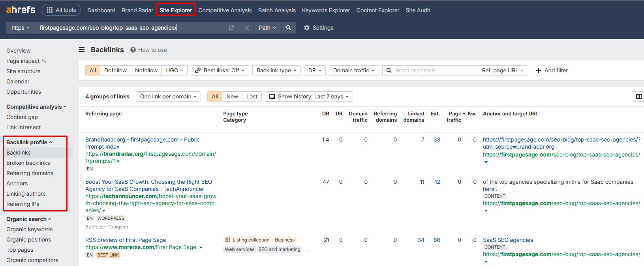Click the SaaS SEO agencies anchor link
The height and width of the screenshot is (266, 644).
[508, 240]
